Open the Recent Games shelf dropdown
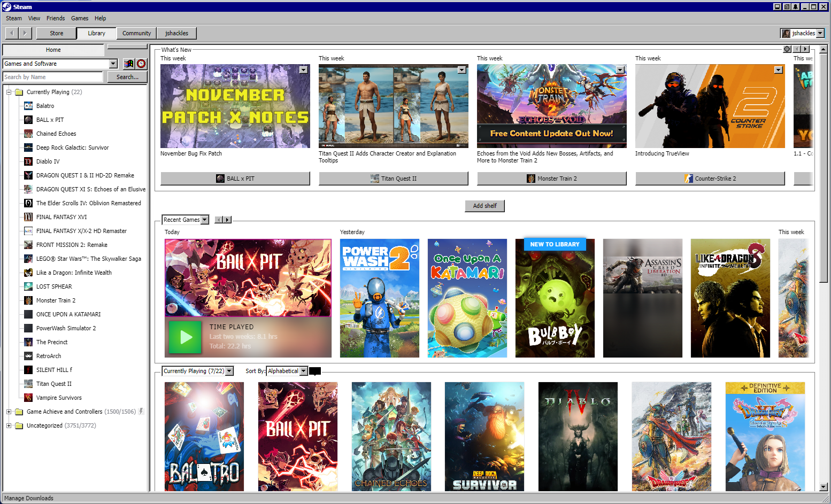Image resolution: width=831 pixels, height=504 pixels. [x=204, y=220]
